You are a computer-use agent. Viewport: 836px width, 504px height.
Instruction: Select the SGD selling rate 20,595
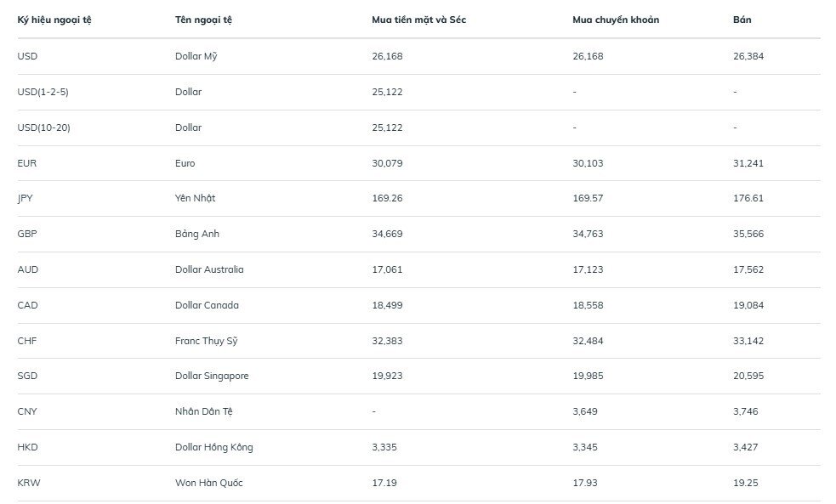tap(748, 376)
